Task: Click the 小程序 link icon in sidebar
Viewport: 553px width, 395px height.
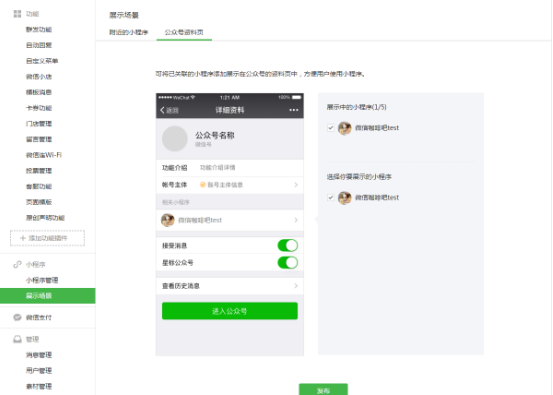Action: (x=17, y=264)
